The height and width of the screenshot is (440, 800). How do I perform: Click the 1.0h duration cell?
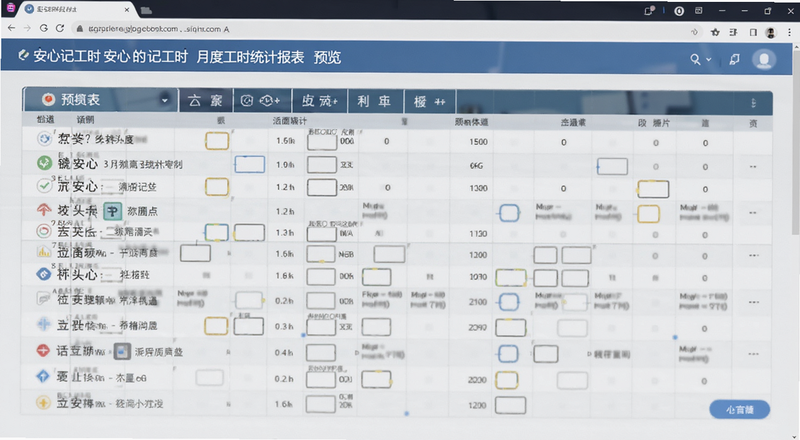(x=285, y=165)
